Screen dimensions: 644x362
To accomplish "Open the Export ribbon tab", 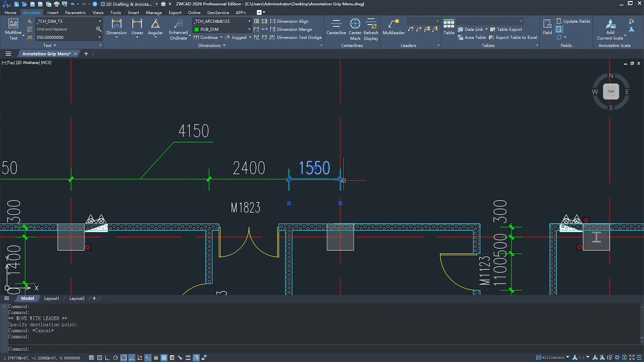I will pos(175,12).
